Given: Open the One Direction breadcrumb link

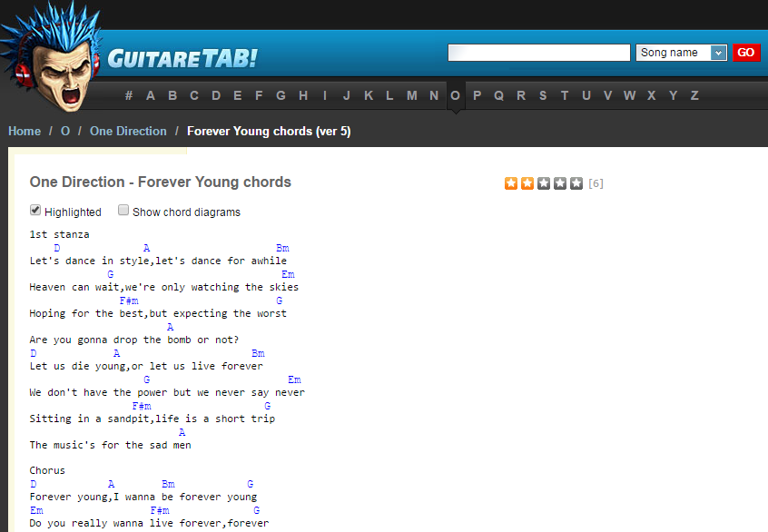Looking at the screenshot, I should pos(128,132).
